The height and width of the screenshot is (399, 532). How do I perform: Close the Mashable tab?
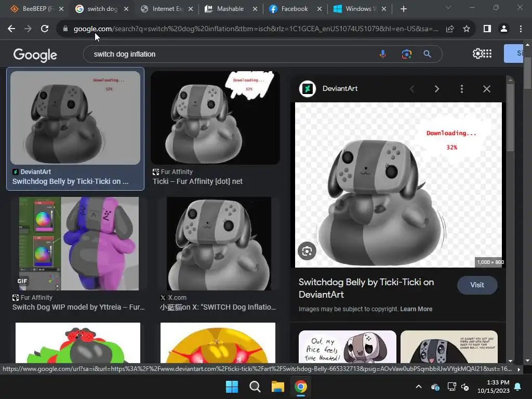[255, 9]
